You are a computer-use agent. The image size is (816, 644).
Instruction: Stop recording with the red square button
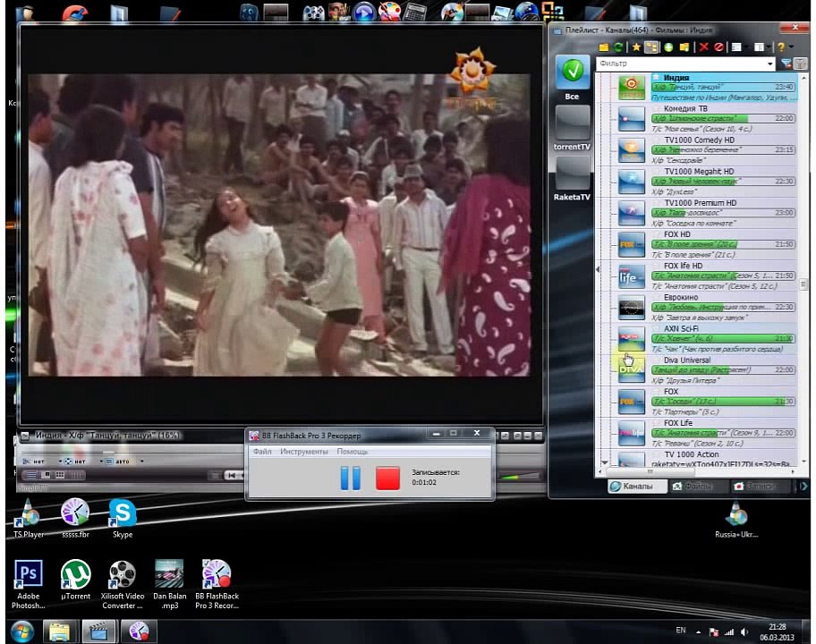point(387,478)
